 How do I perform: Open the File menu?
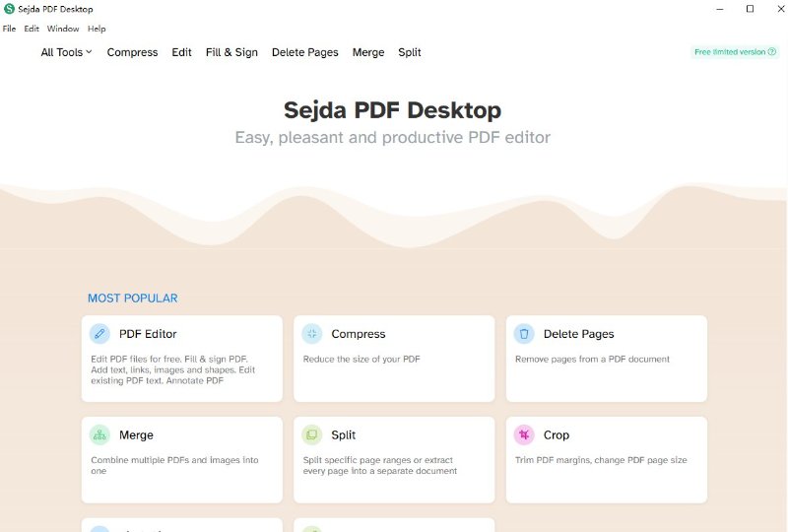[9, 29]
